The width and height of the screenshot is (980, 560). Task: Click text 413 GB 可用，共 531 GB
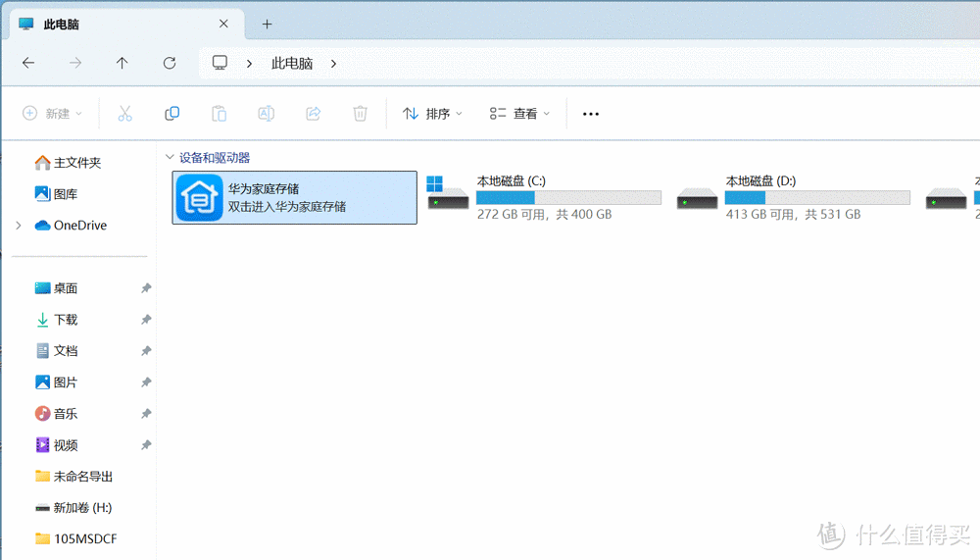(793, 215)
